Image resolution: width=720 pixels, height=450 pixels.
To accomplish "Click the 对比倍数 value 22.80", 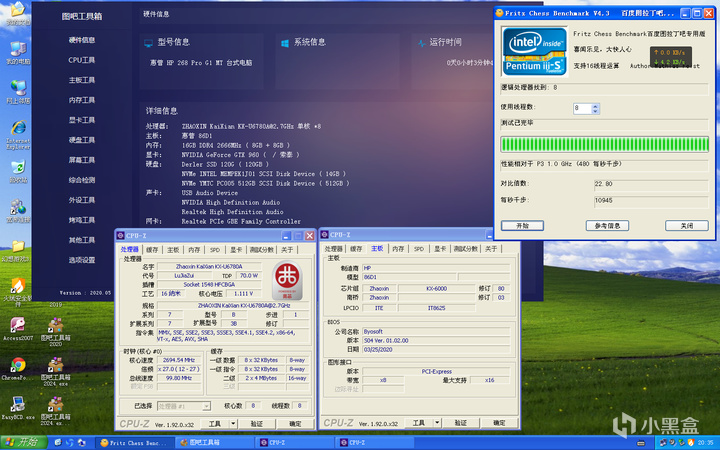I will pyautogui.click(x=651, y=184).
